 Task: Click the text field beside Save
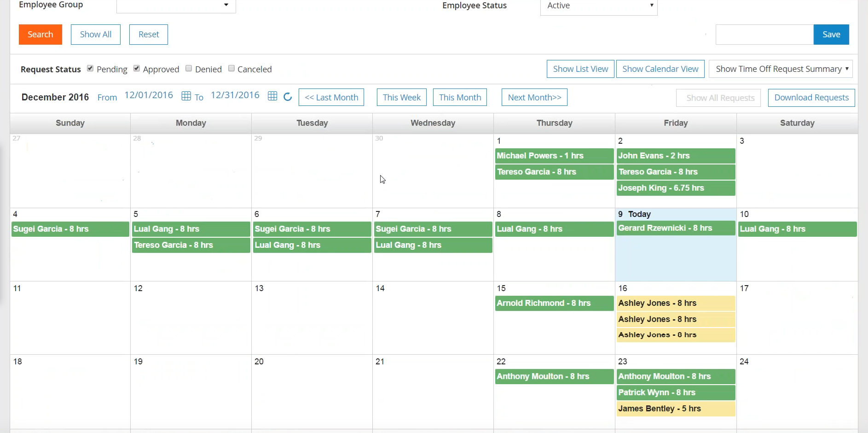[x=764, y=35]
